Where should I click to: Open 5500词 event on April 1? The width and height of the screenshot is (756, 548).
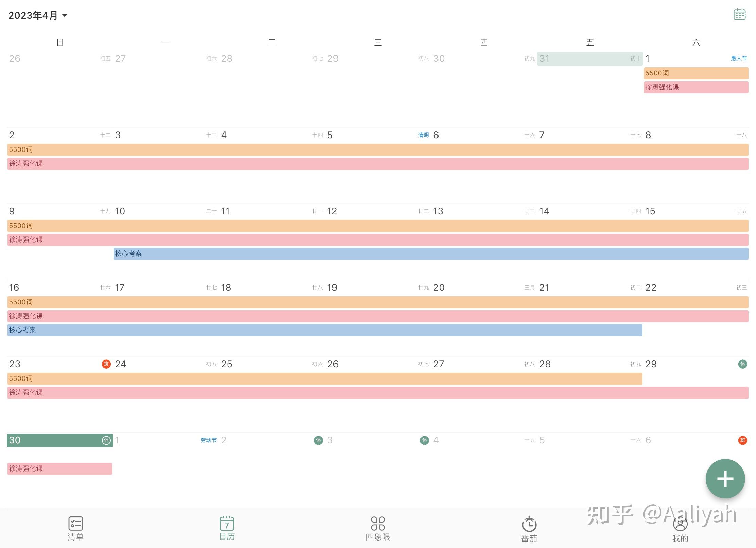tap(695, 73)
